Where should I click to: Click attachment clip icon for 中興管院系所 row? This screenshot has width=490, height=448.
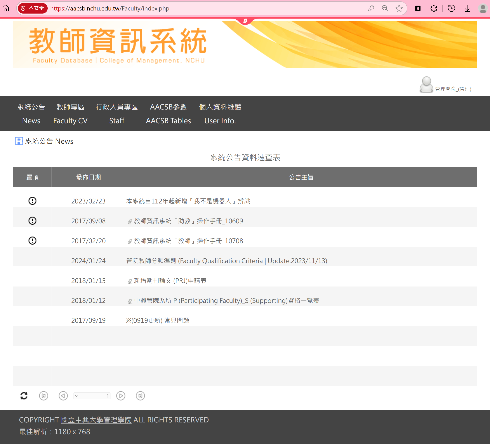[130, 301]
